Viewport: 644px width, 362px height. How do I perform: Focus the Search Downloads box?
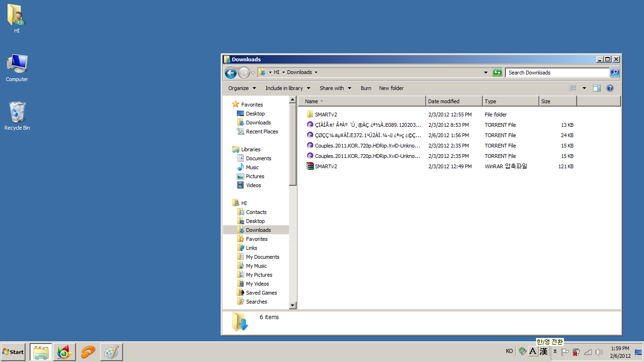557,73
